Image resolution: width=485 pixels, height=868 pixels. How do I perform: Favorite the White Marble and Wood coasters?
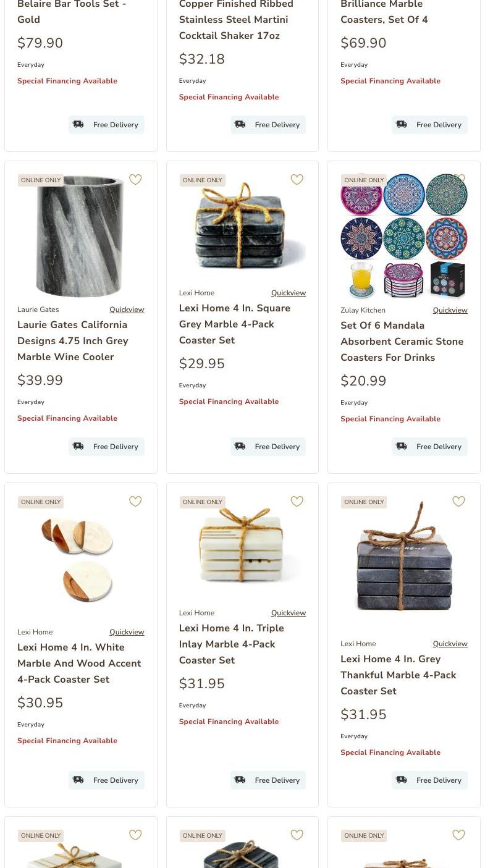(x=135, y=502)
